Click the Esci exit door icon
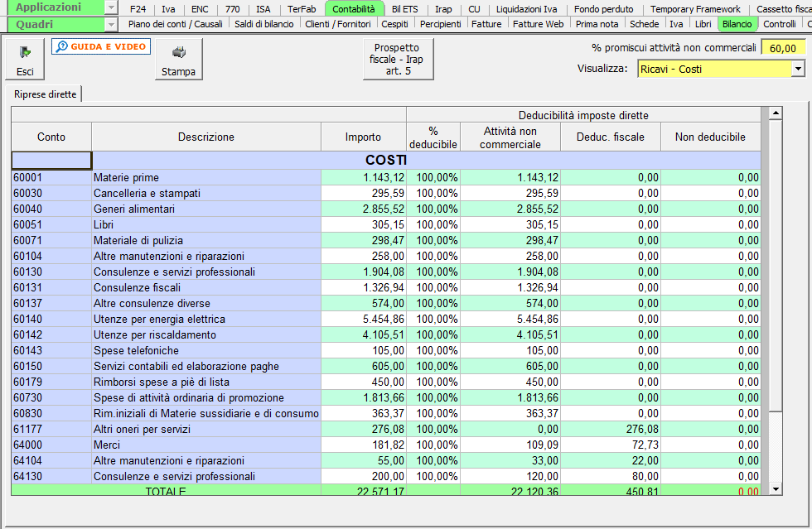The image size is (812, 529). 24,51
